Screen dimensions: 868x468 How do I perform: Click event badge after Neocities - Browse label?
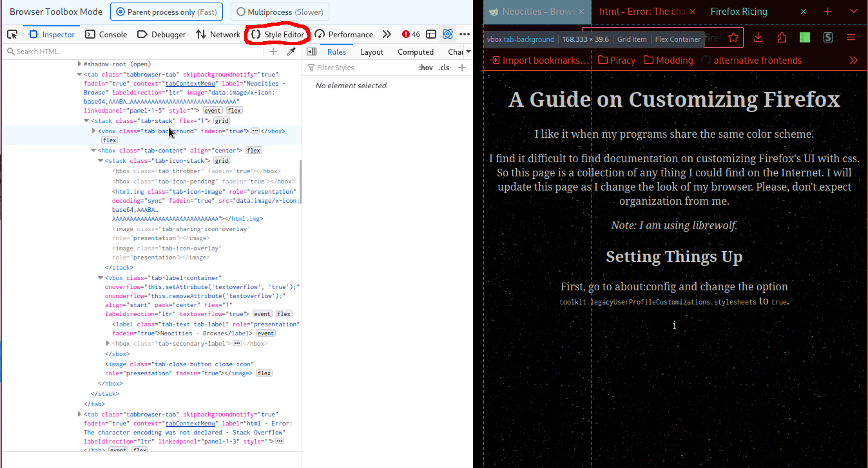[265, 333]
